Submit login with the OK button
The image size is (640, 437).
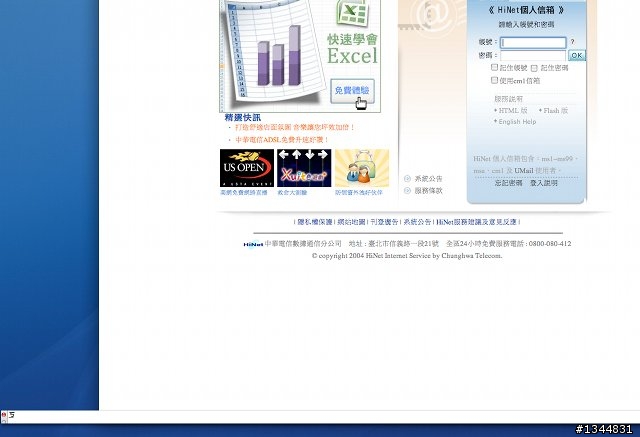[577, 55]
